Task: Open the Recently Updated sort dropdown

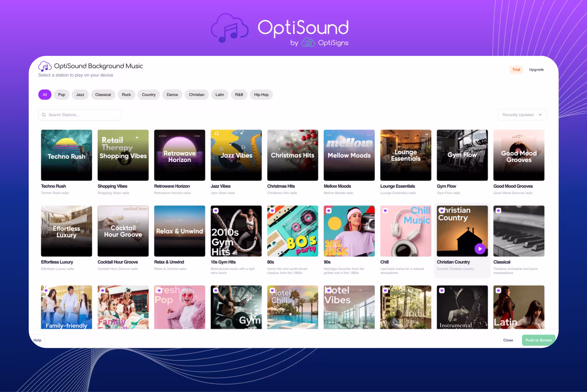Action: point(522,115)
